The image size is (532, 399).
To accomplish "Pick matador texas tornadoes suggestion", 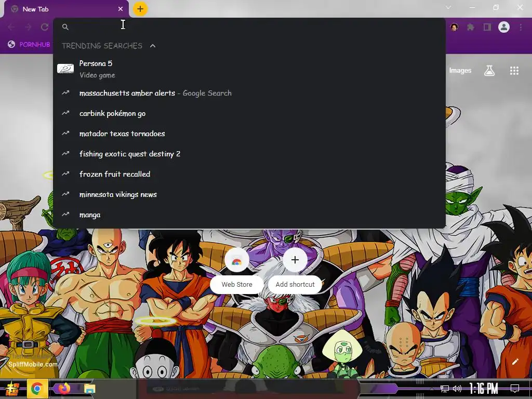I will (249, 134).
